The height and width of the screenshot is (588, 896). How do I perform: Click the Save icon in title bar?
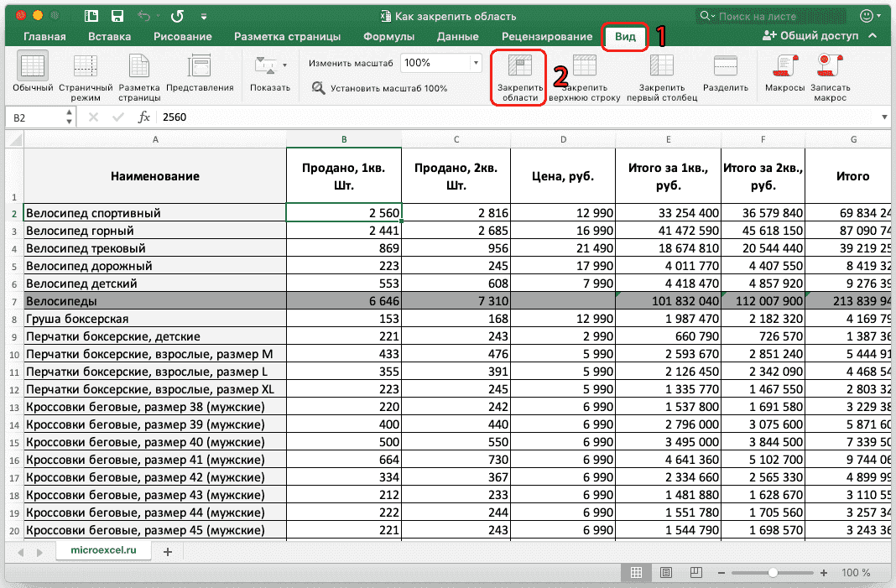[118, 16]
